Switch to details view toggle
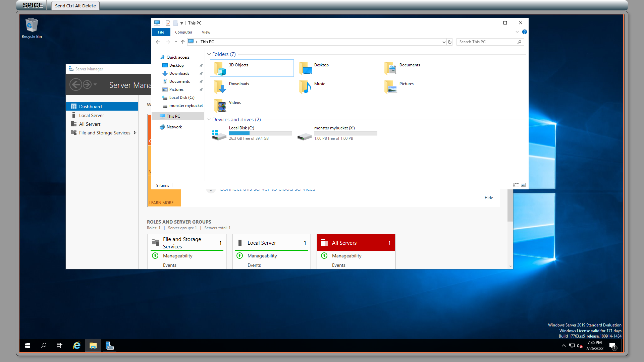This screenshot has width=644, height=362. 516,185
